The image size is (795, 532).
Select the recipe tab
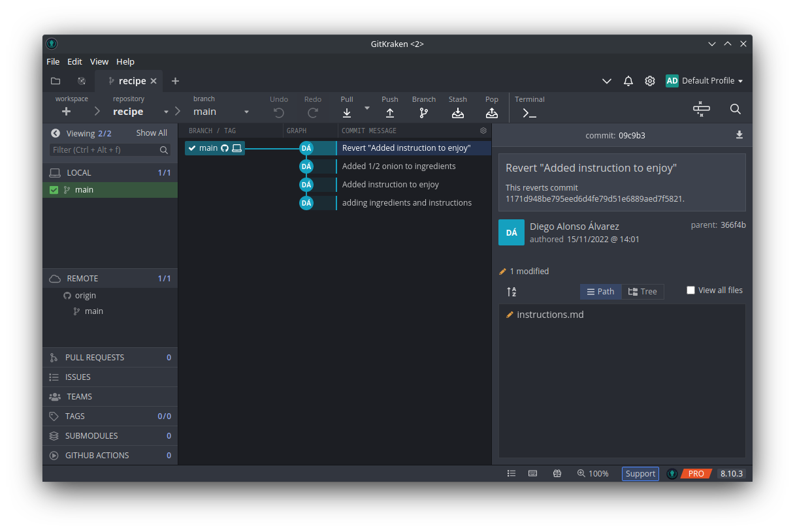pos(129,81)
